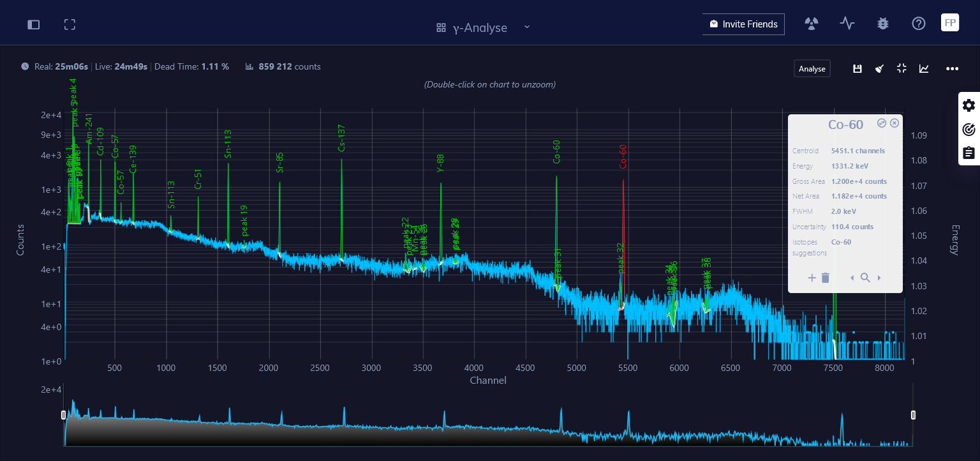Image resolution: width=980 pixels, height=461 pixels.
Task: Toggle the sidebar panel icon
Action: [34, 24]
